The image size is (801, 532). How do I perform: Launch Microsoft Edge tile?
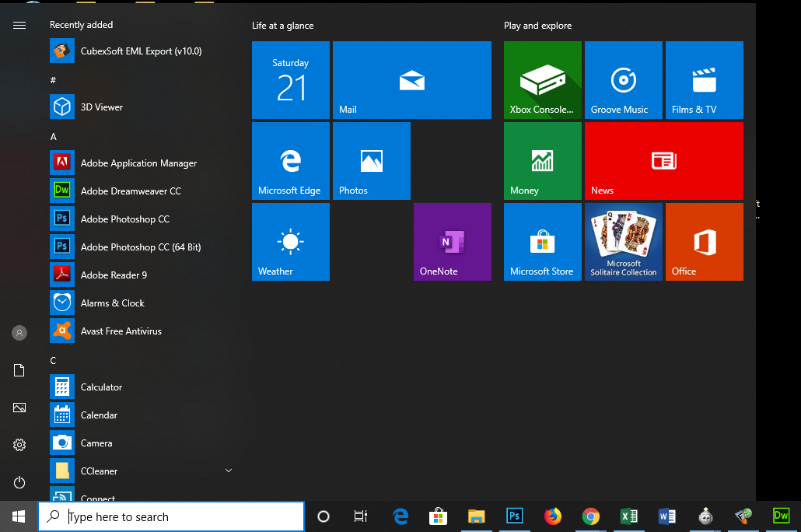(x=291, y=161)
